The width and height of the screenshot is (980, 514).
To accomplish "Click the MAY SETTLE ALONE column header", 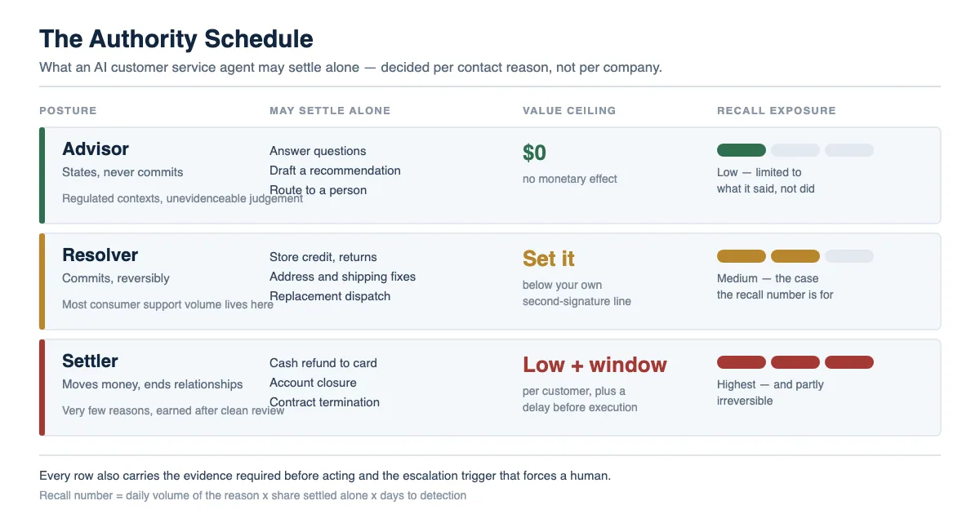I will (x=330, y=111).
